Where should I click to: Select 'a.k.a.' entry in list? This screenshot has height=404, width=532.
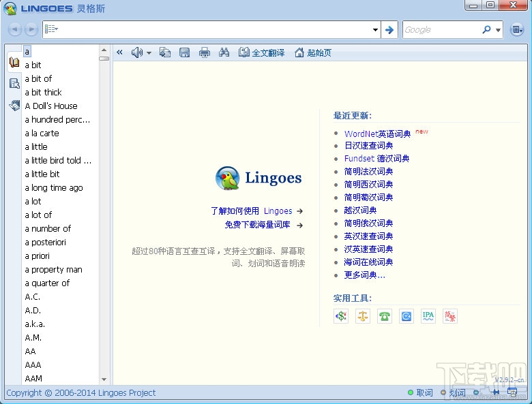[x=35, y=324]
